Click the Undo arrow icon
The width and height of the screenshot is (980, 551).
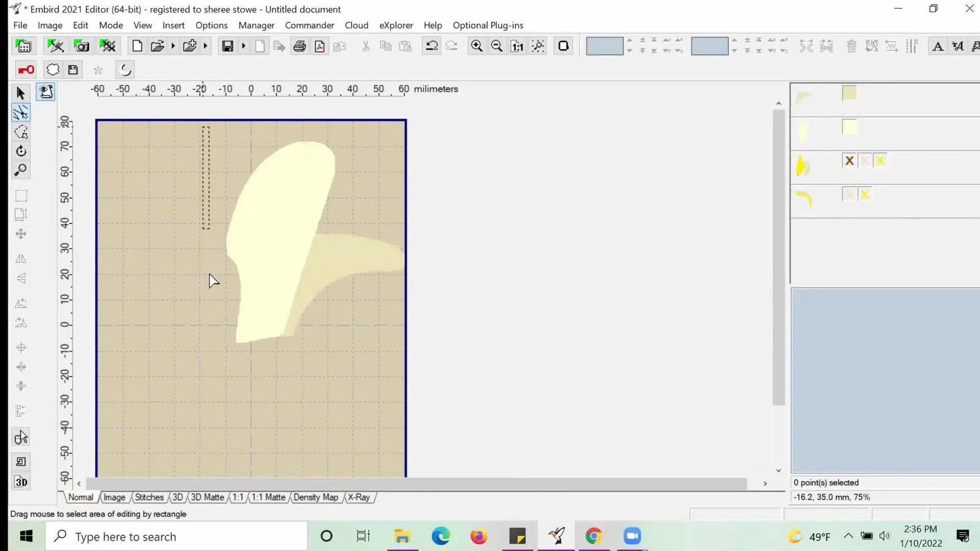click(x=431, y=46)
